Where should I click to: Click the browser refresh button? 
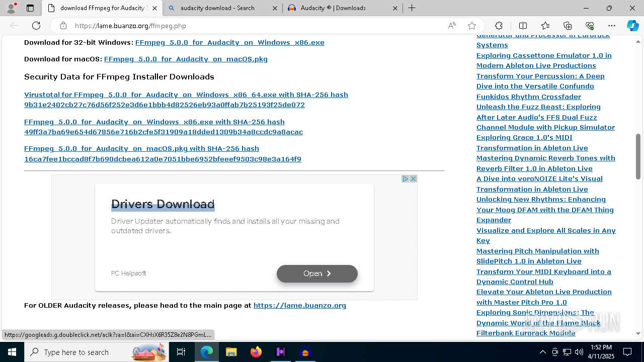point(36,26)
